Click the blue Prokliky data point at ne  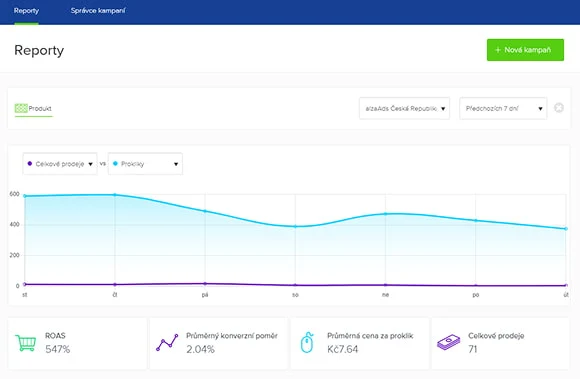(385, 214)
